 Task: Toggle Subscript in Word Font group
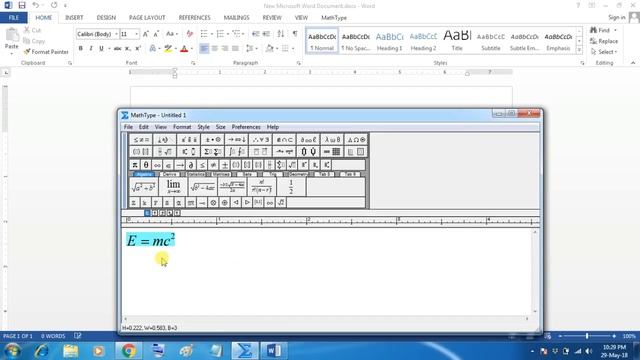pos(128,49)
